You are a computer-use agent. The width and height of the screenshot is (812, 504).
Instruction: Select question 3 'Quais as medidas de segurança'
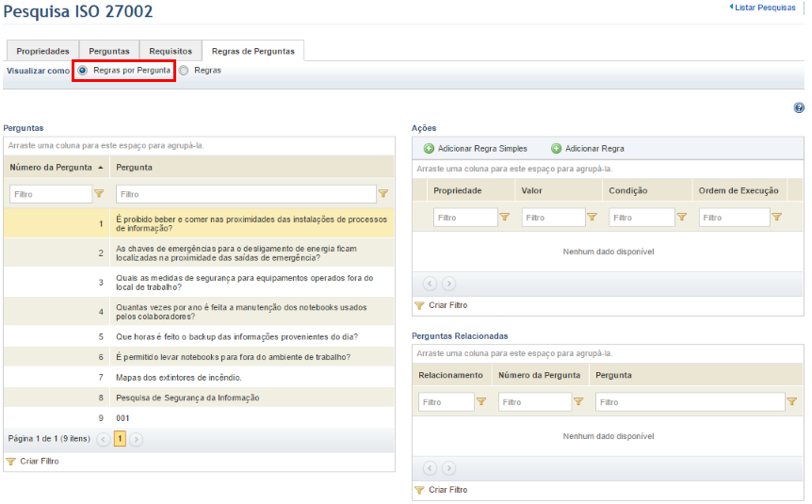(199, 283)
